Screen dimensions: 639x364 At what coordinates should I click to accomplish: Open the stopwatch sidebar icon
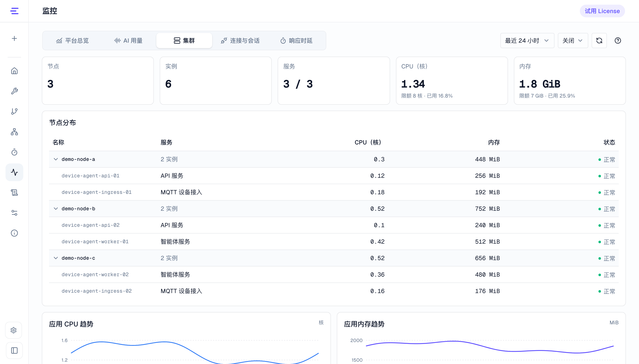pos(14,152)
